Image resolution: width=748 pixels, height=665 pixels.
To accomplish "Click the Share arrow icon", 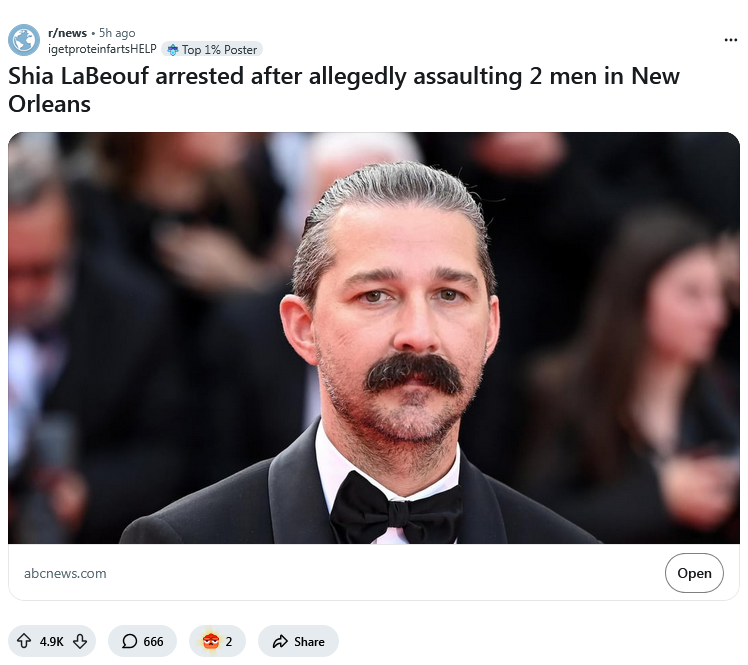I will coord(280,641).
